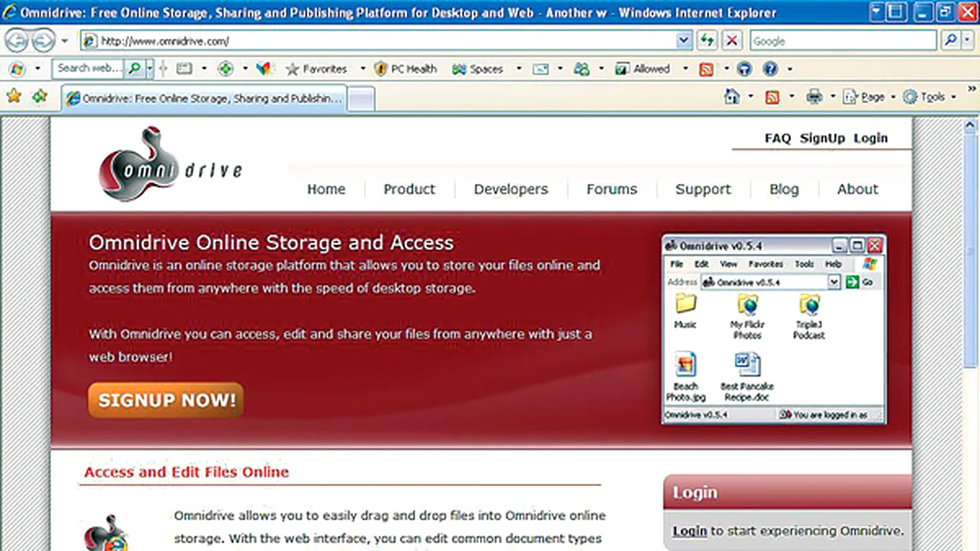This screenshot has width=980, height=551.
Task: Open Favorites on the MSN toolbar
Action: (x=316, y=69)
